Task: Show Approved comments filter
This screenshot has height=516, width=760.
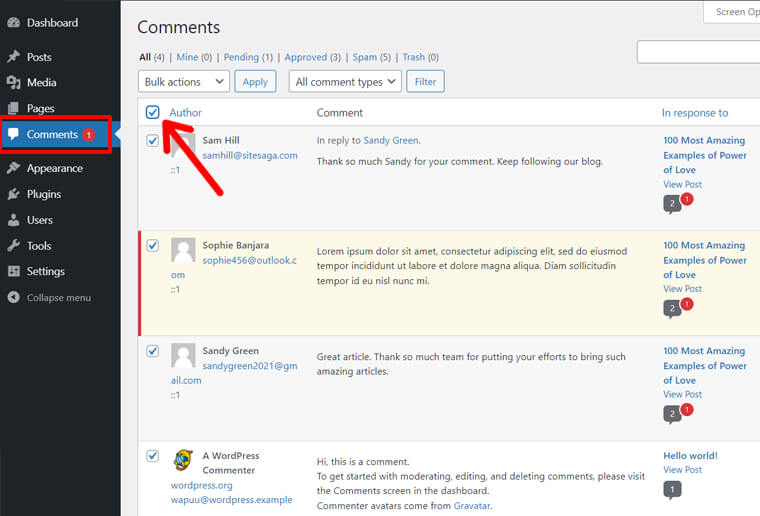Action: coord(313,57)
